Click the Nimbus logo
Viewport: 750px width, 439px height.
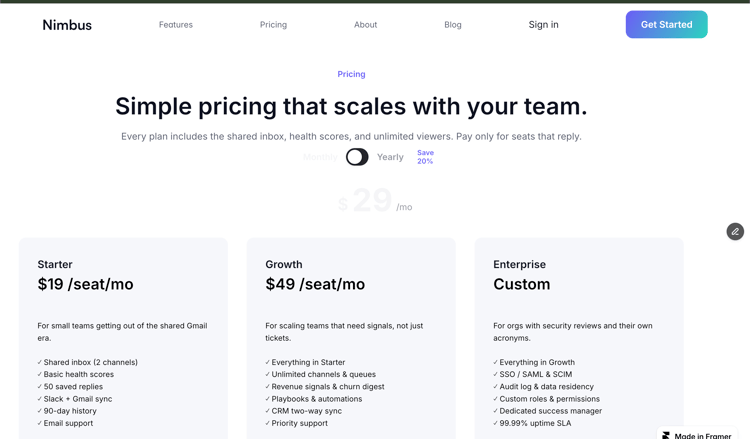(x=67, y=25)
